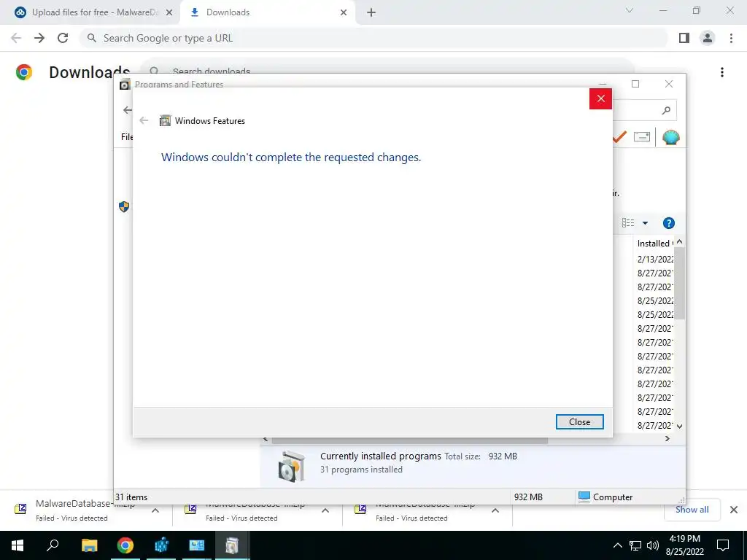Viewport: 747px width, 560px height.
Task: Select the Downloads tab in Chrome
Action: tap(267, 12)
